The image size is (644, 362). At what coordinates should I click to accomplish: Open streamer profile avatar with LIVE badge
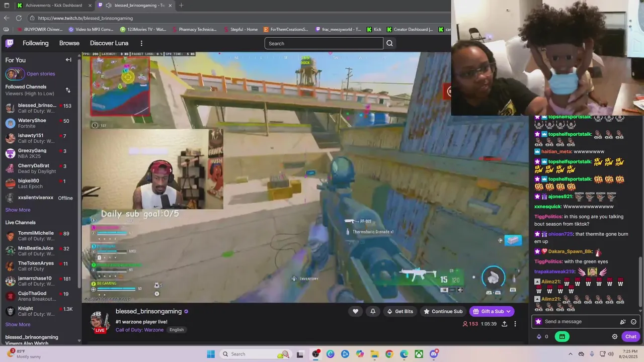click(100, 322)
